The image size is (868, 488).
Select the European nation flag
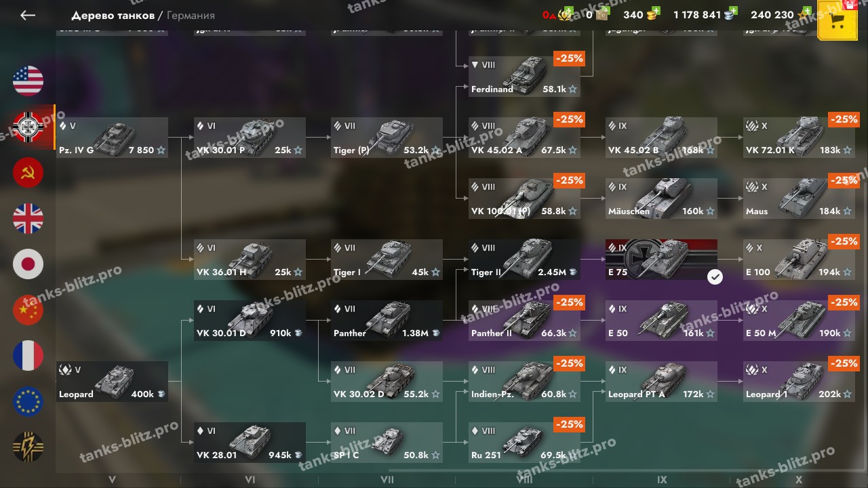28,402
